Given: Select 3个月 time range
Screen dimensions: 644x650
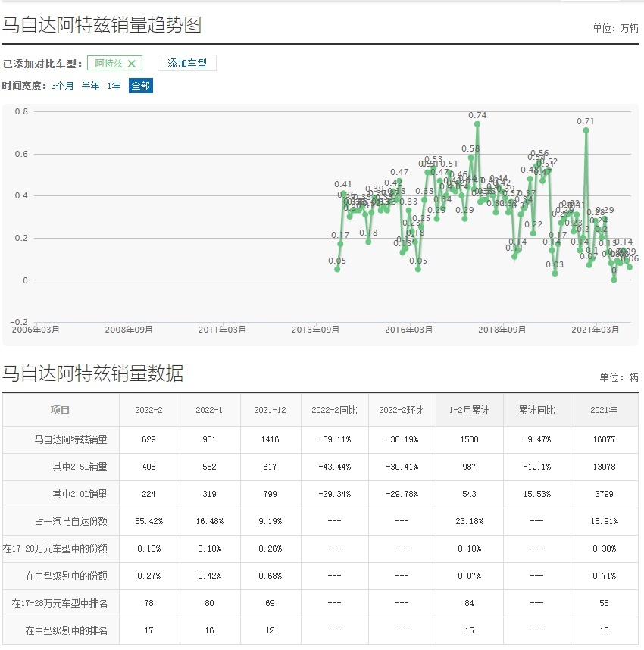Looking at the screenshot, I should click(x=62, y=86).
